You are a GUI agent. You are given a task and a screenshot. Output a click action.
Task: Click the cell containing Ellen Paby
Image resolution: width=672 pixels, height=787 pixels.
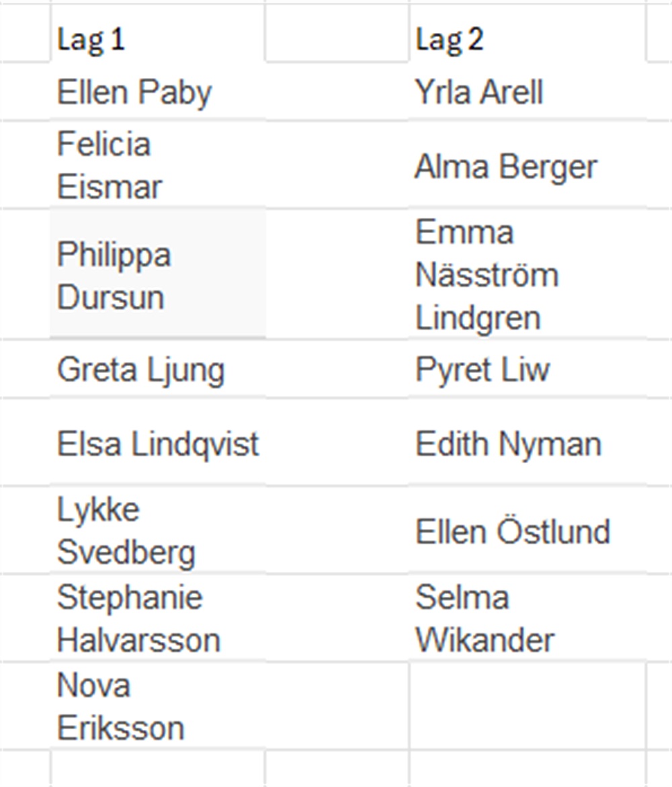tap(158, 92)
